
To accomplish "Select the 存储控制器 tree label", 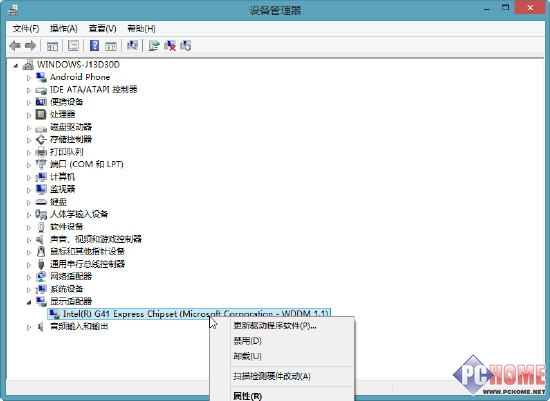I will (71, 139).
